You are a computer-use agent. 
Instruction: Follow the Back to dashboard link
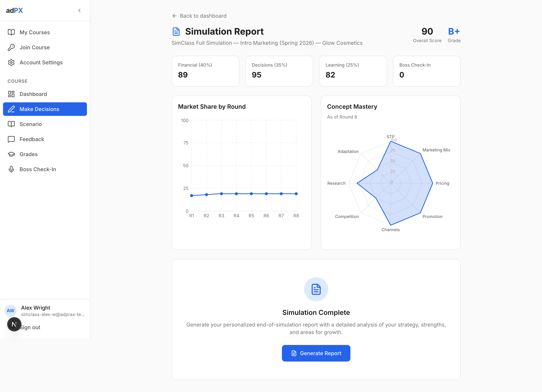[x=203, y=16]
